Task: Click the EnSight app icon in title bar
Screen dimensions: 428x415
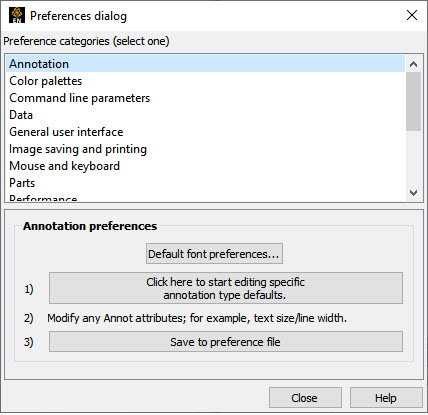Action: 17,15
